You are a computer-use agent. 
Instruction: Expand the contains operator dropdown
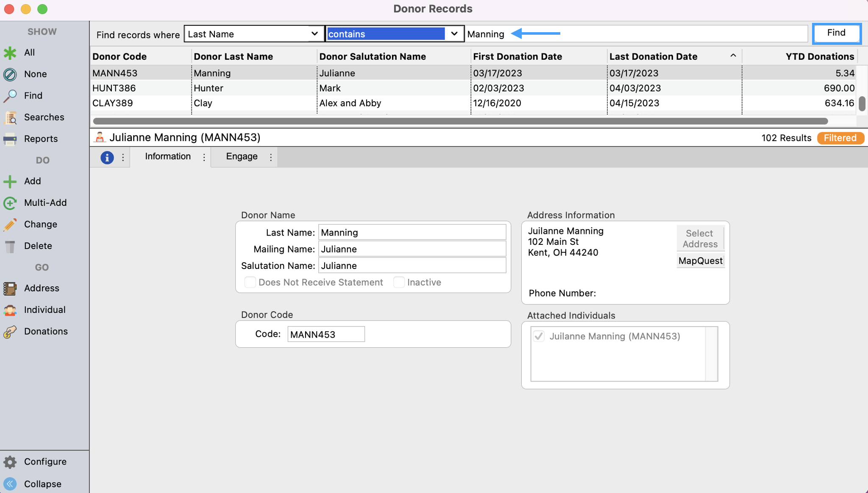pos(454,34)
